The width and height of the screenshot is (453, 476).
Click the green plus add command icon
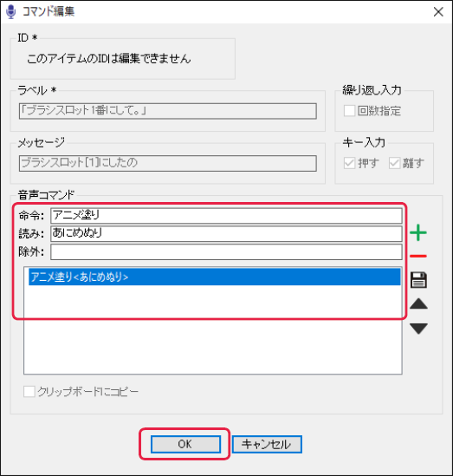point(418,232)
